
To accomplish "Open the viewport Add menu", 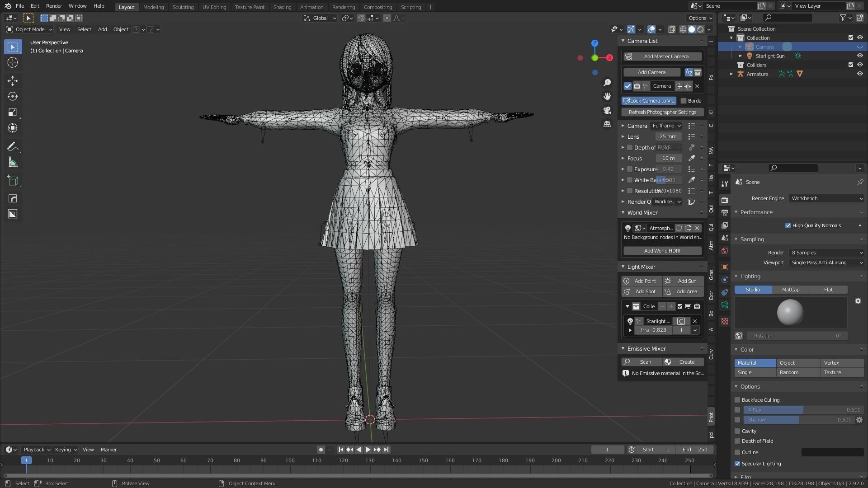I will (x=103, y=29).
